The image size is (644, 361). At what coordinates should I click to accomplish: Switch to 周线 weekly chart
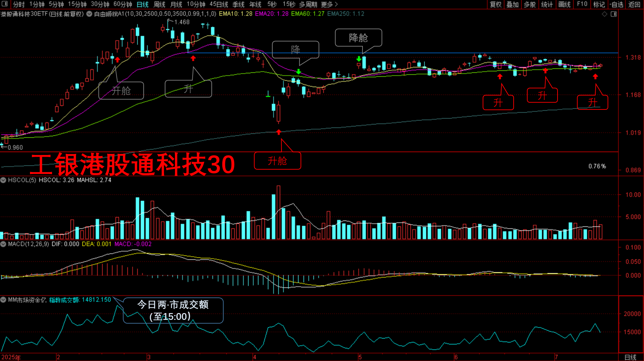[x=159, y=4]
